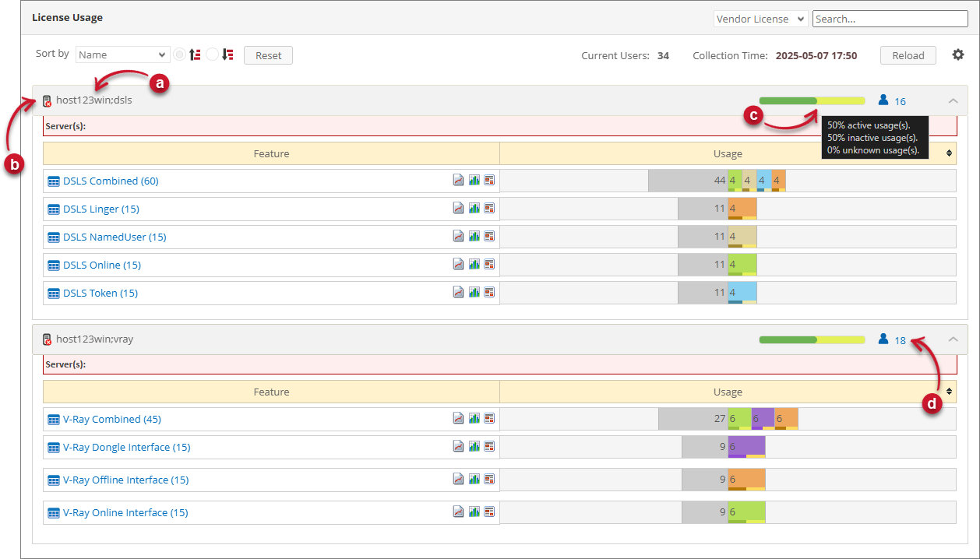Open line chart for DSLS Combined
The width and height of the screenshot is (980, 559).
(459, 181)
